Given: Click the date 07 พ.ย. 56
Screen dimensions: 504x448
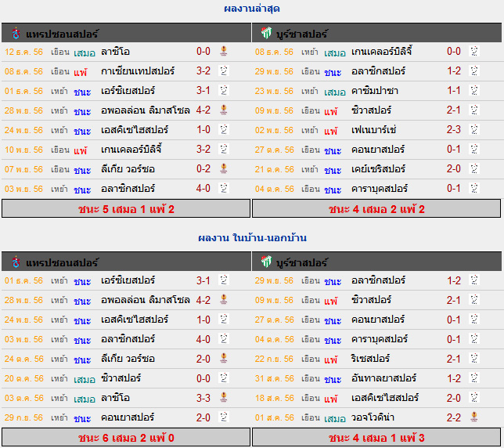Looking at the screenshot, I should click(x=23, y=169).
